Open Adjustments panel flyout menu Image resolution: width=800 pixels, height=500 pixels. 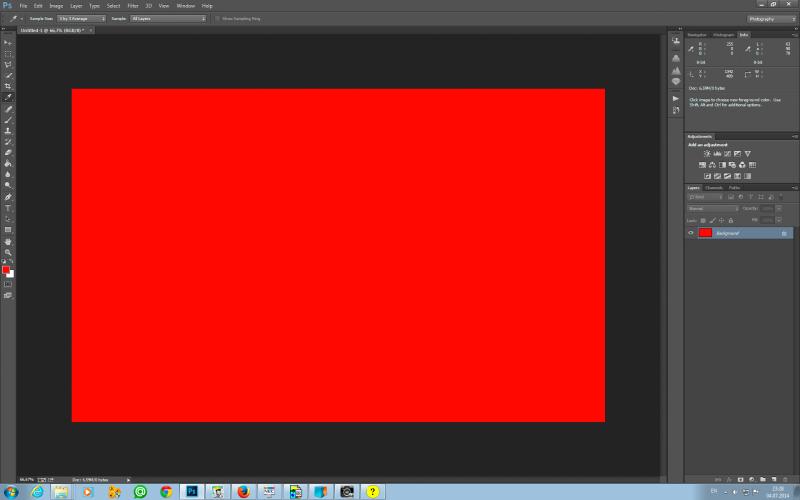pos(794,137)
